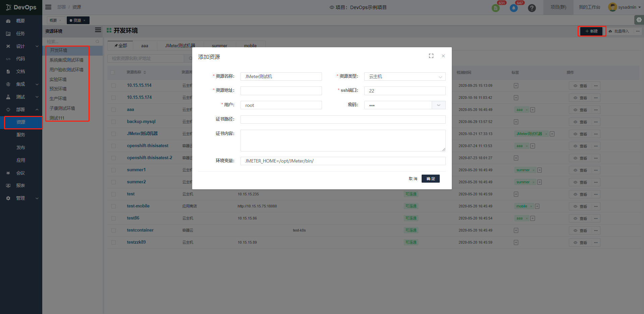Select 生产环境 in the environment list
The height and width of the screenshot is (314, 644).
point(58,99)
